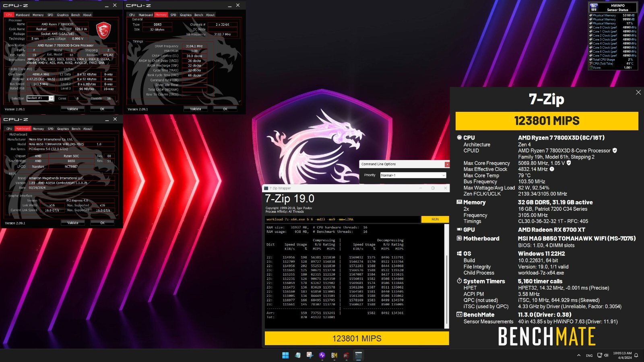Screen dimensions: 644x362
Task: Click the warning icon beside Max Effective Clock
Action: (x=552, y=169)
